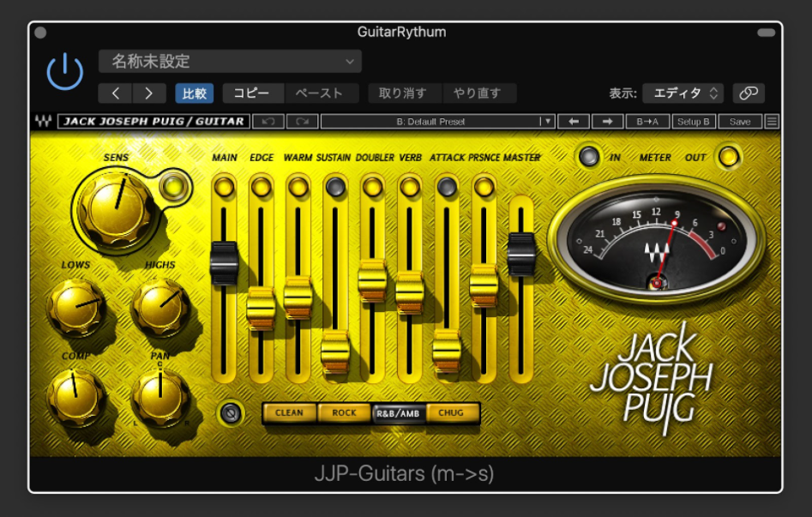
Task: Toggle the VERB channel LED button
Action: [410, 187]
